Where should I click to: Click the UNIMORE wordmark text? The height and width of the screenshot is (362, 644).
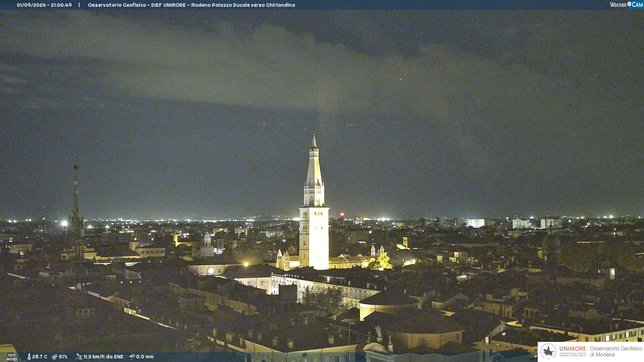573,349
